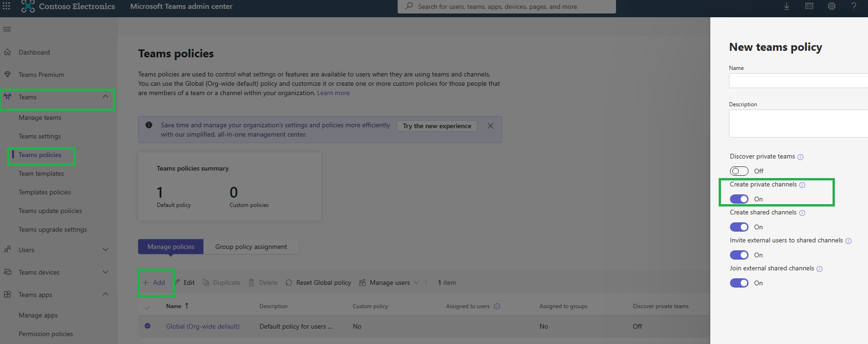Open Manage apps in sidebar

pos(38,315)
